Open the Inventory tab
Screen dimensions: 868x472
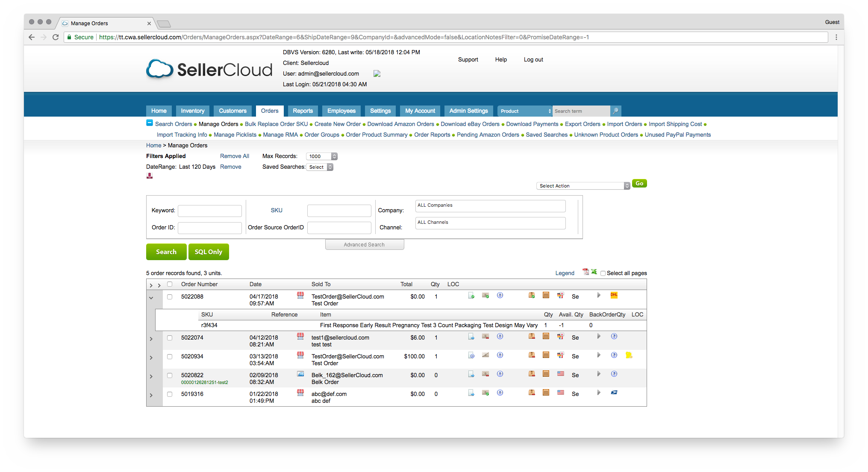pos(193,111)
